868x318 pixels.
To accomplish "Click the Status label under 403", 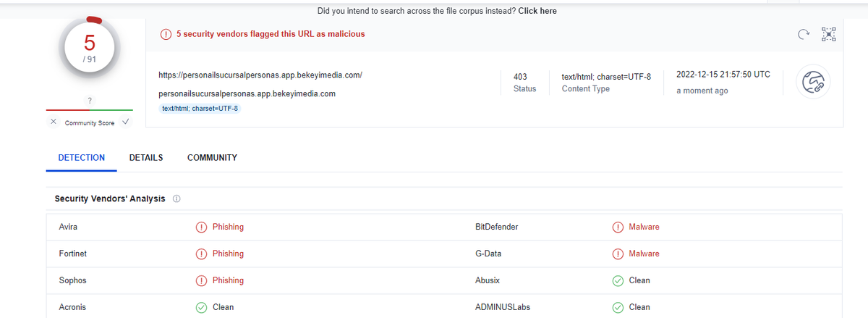I will 524,88.
